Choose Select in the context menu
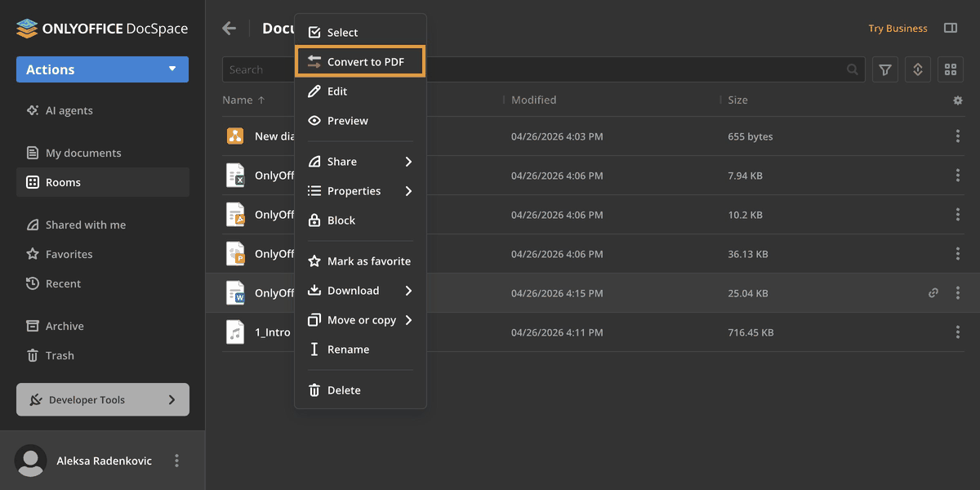The image size is (980, 490). pyautogui.click(x=360, y=33)
